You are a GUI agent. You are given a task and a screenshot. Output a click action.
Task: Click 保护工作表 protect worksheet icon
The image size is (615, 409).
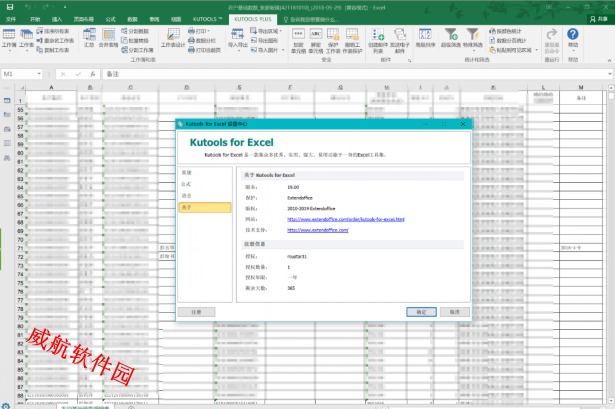pos(333,42)
